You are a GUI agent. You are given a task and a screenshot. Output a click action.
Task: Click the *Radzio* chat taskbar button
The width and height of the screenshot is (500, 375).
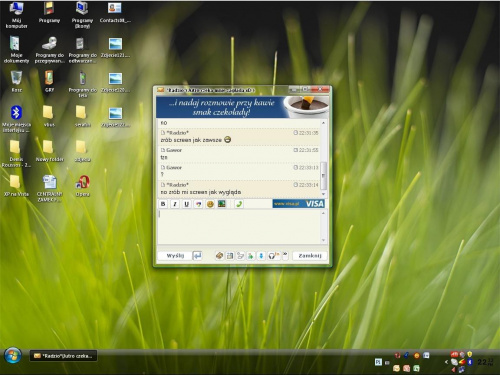63,356
